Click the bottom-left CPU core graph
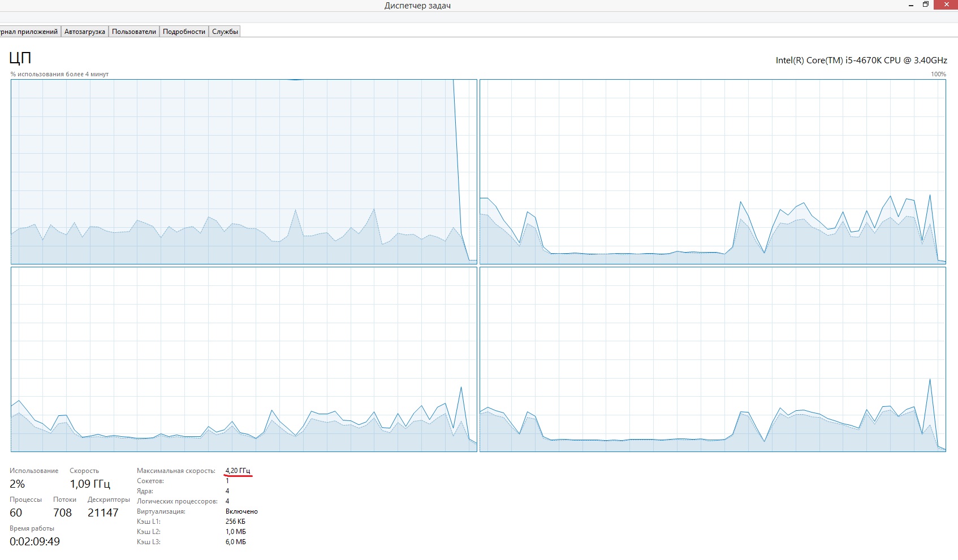Viewport: 958px width, 560px height. tap(244, 359)
